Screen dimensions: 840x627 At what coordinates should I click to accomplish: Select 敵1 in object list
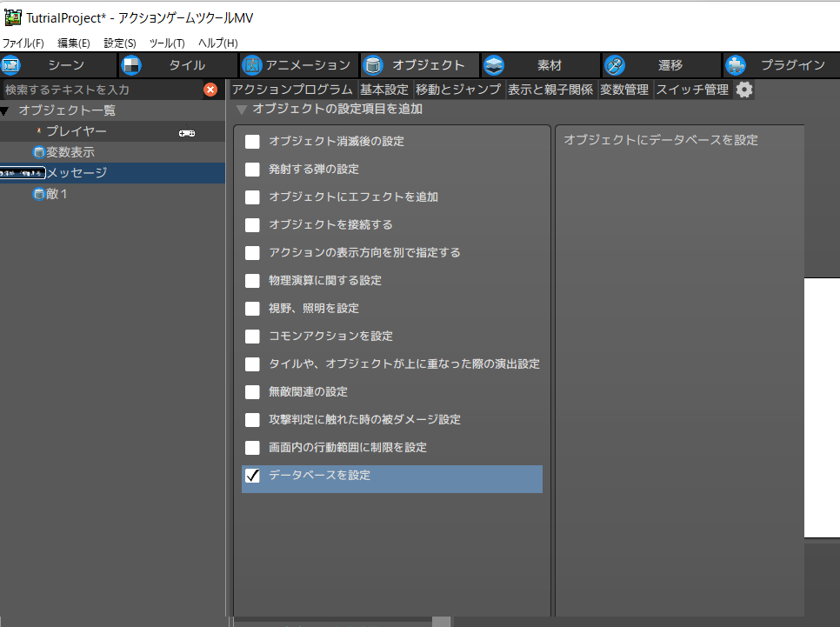point(112,194)
